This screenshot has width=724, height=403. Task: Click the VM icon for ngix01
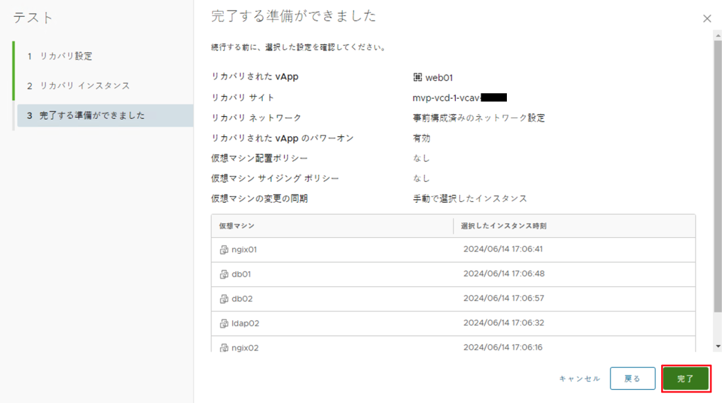224,250
